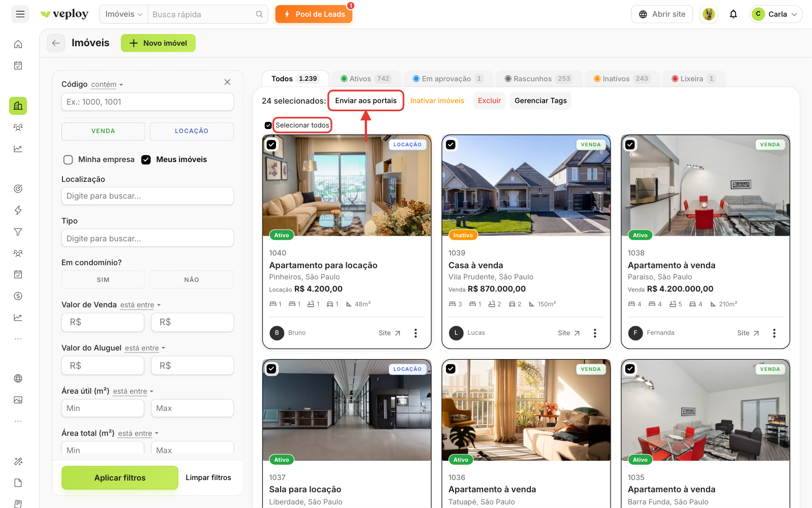Viewport: 812px width, 508px height.
Task: Click the target icon in the sidebar
Action: tap(18, 189)
